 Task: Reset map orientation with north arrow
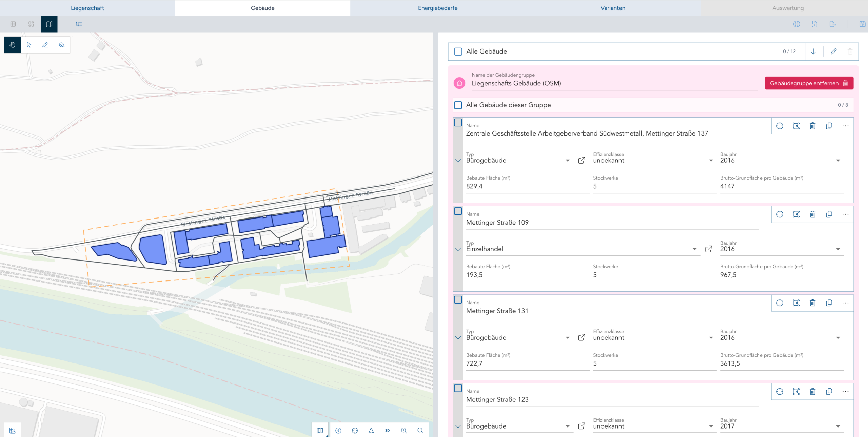[x=371, y=430]
